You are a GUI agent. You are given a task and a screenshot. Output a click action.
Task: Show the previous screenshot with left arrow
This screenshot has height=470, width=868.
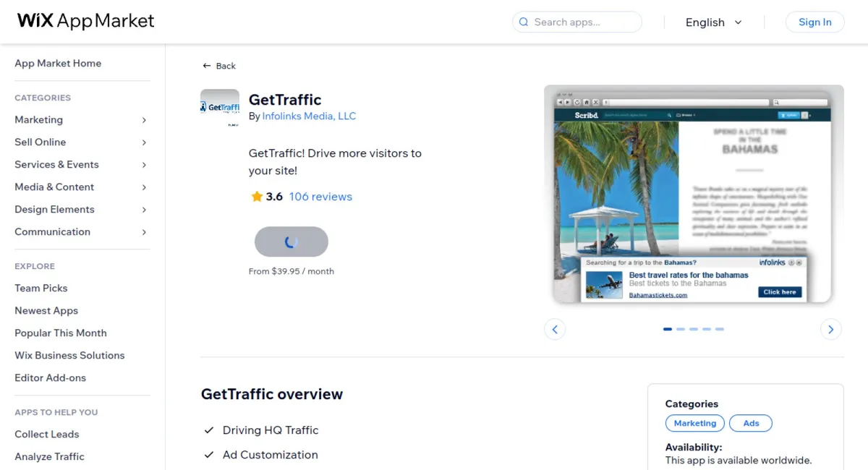point(555,329)
